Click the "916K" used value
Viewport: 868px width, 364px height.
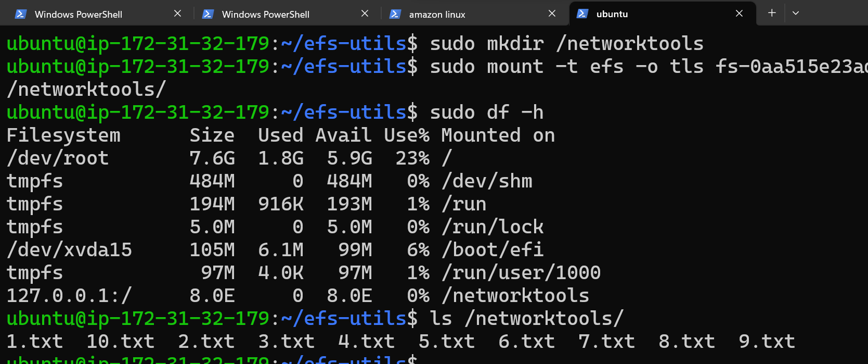(281, 204)
